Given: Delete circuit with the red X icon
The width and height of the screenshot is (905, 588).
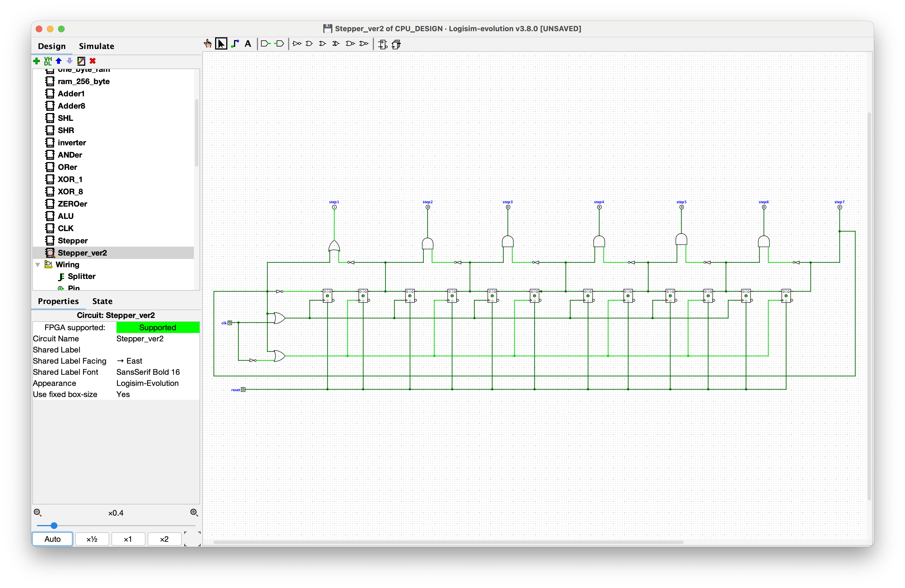Looking at the screenshot, I should point(93,61).
